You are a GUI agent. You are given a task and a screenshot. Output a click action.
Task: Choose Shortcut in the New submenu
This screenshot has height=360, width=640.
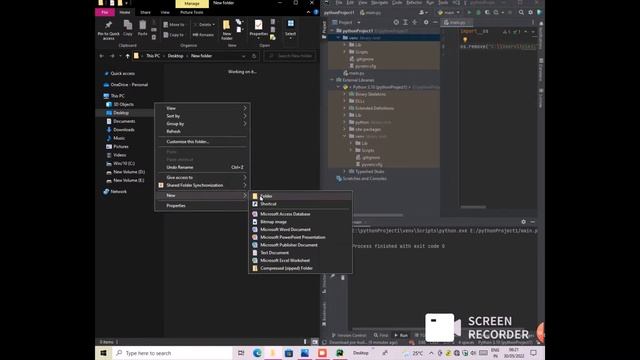pyautogui.click(x=300, y=204)
